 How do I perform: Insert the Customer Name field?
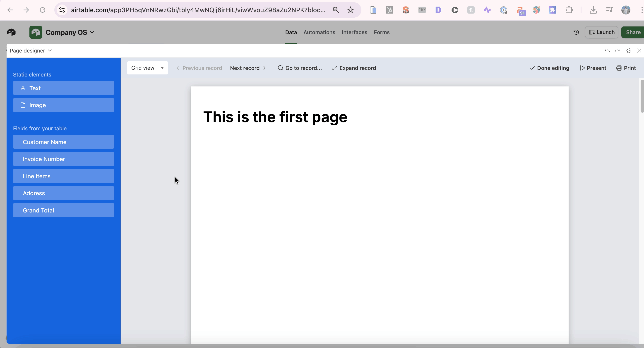coord(63,142)
